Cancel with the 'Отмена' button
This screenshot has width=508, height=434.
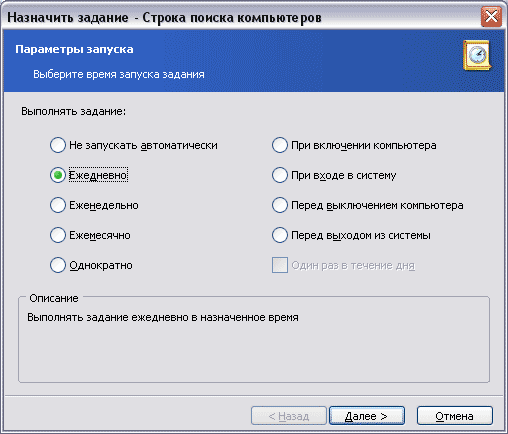(x=455, y=416)
